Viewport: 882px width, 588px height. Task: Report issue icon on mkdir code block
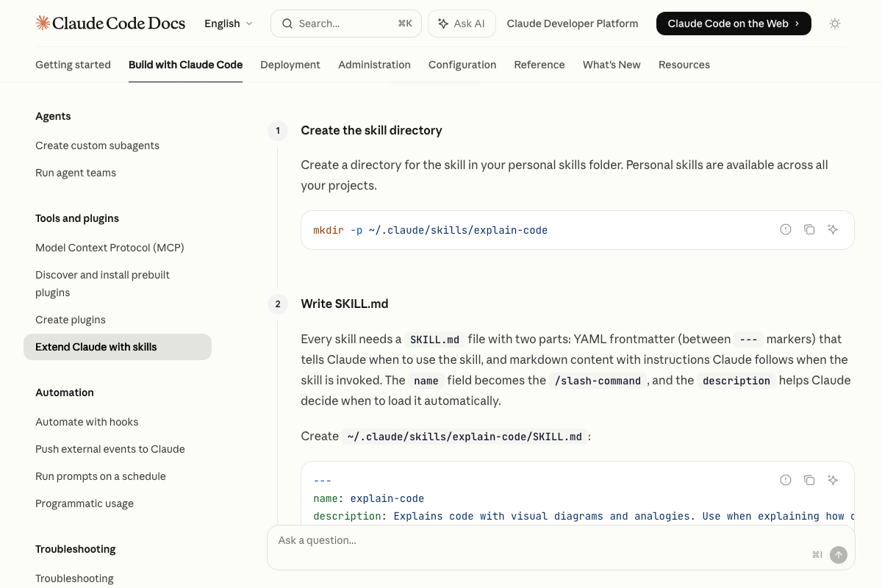pyautogui.click(x=786, y=229)
